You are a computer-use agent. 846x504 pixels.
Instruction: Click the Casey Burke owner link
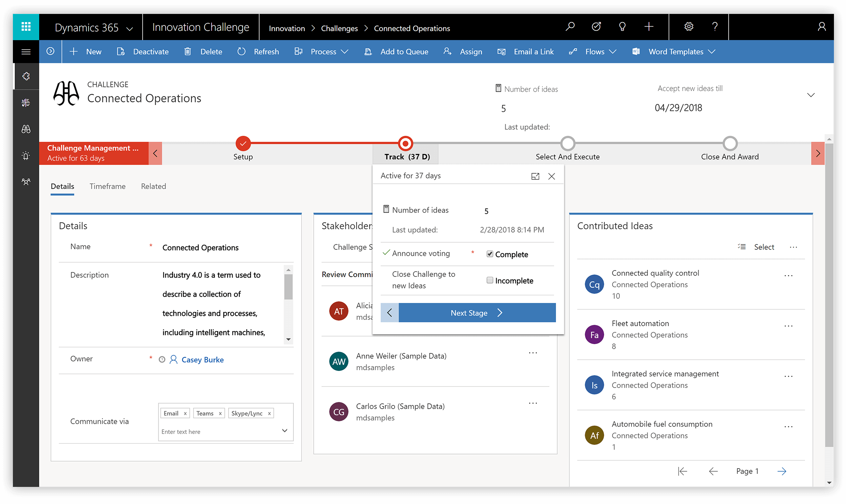(202, 359)
